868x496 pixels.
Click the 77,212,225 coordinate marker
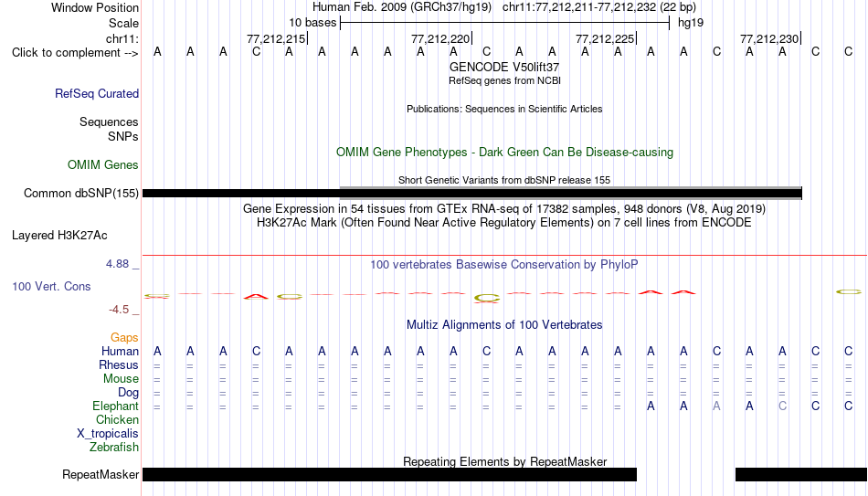[x=606, y=38]
